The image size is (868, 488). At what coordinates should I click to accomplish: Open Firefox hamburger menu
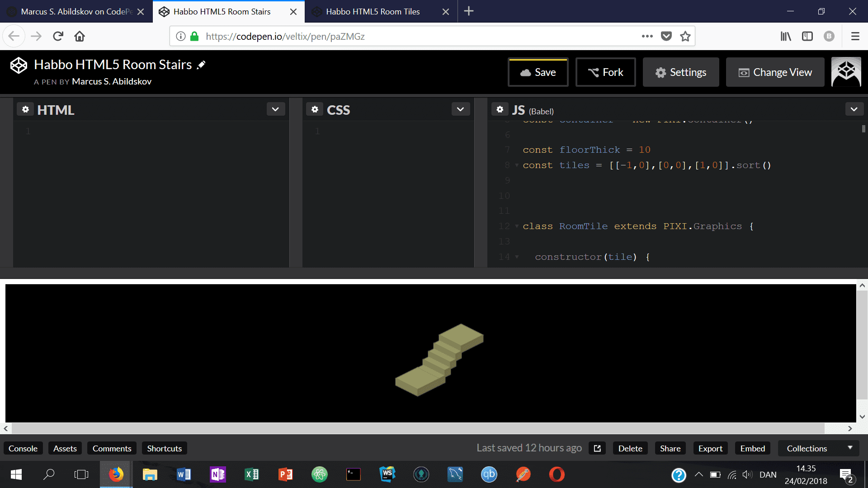[x=855, y=36]
